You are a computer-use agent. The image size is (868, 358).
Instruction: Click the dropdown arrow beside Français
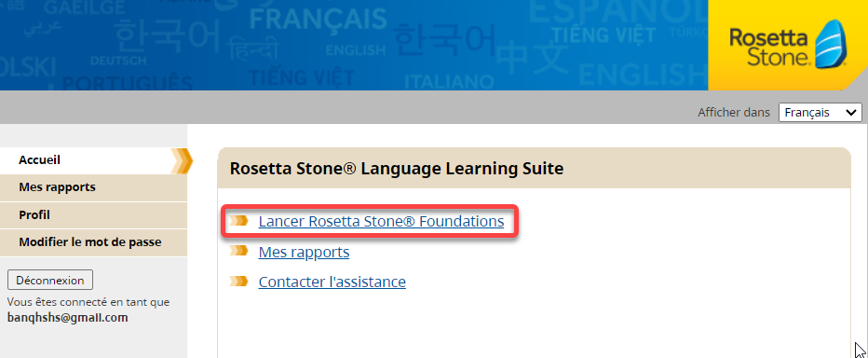point(851,113)
